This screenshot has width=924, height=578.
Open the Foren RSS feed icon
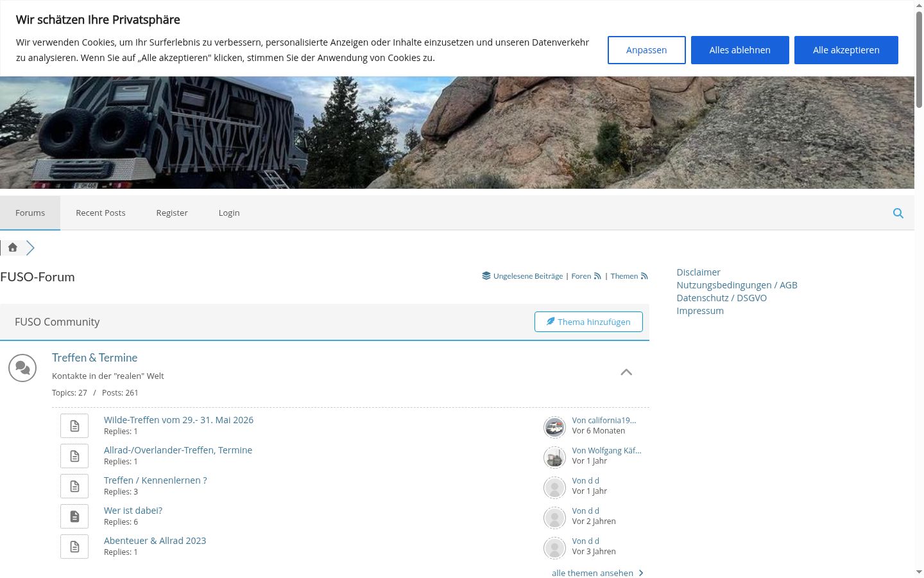(597, 276)
